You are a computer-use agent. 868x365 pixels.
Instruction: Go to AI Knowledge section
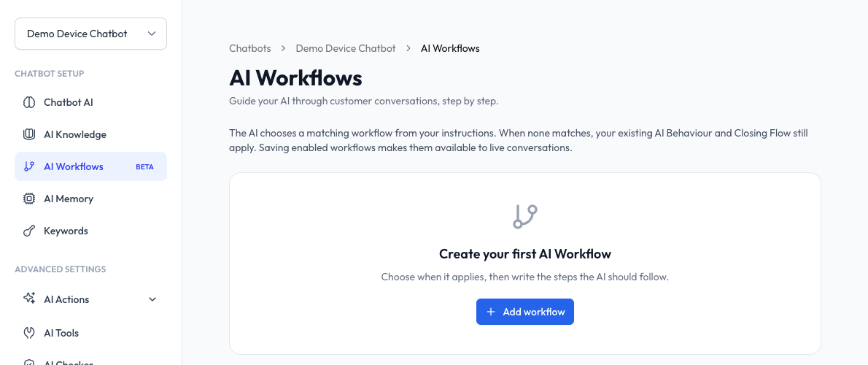[x=90, y=134]
